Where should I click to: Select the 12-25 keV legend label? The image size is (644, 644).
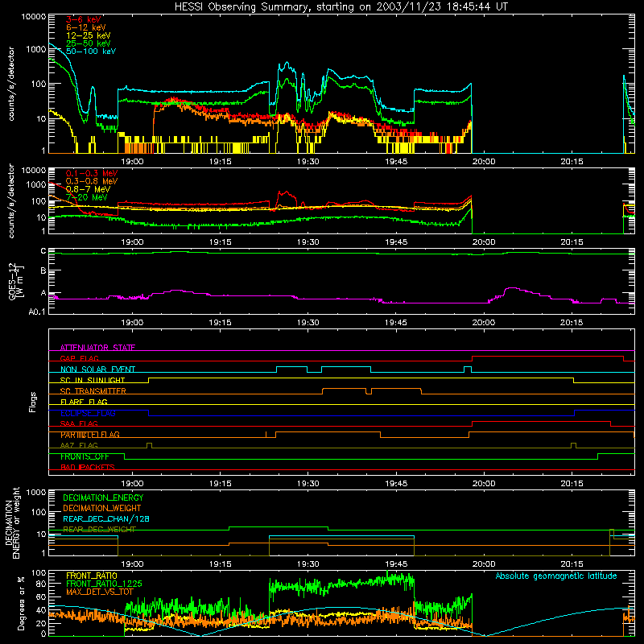[89, 35]
